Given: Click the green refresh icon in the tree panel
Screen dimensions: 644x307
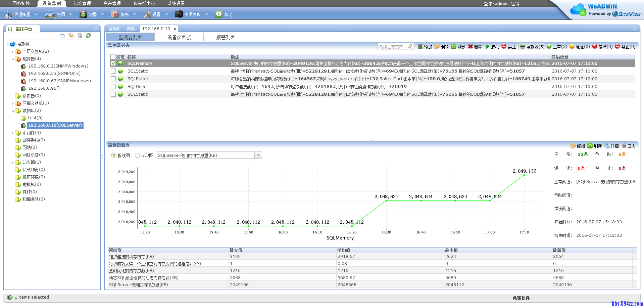Looking at the screenshot, I should (88, 36).
